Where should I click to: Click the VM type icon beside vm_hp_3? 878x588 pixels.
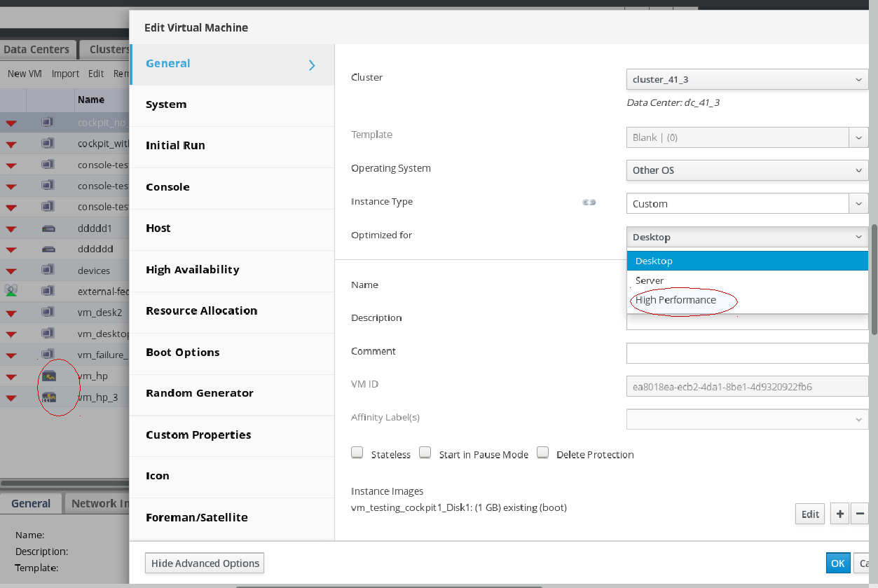click(x=48, y=397)
